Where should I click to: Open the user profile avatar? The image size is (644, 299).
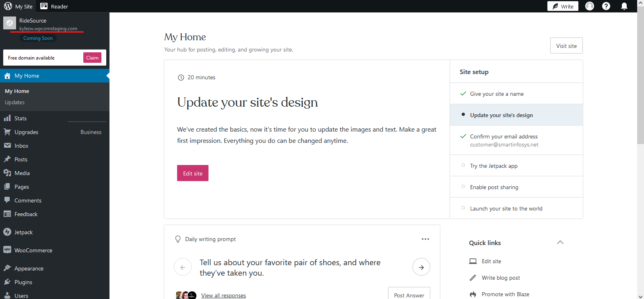(x=590, y=6)
